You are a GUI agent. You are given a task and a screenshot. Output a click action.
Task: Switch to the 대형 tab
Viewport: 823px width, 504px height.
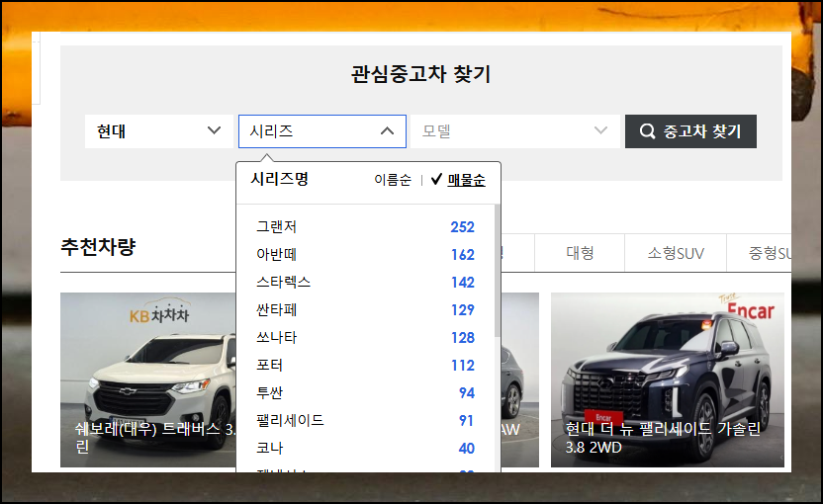click(x=580, y=253)
